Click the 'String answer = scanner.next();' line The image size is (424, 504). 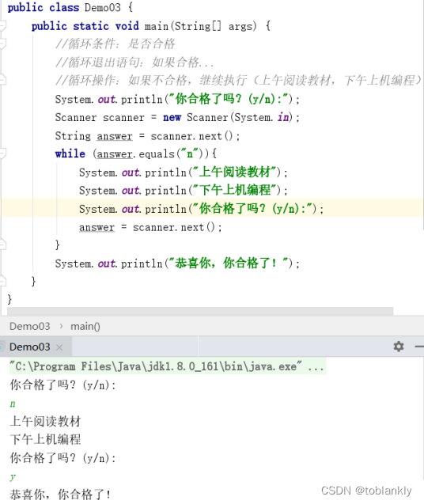click(x=147, y=136)
